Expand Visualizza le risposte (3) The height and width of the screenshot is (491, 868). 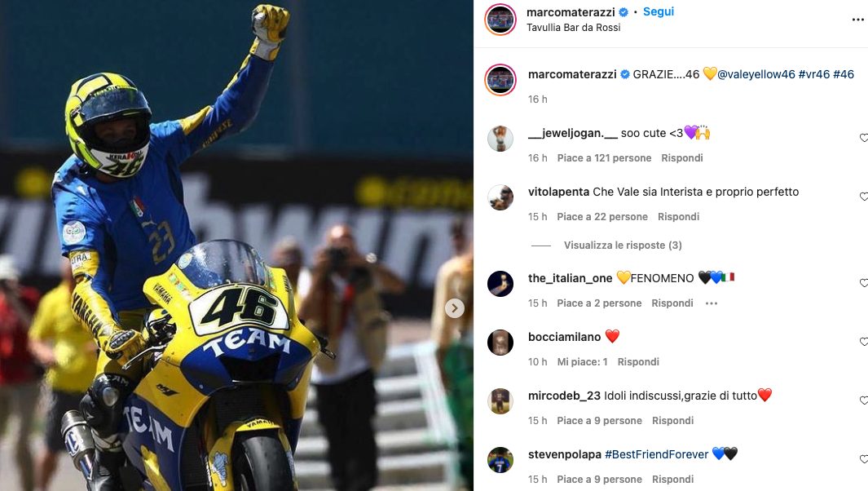click(x=623, y=245)
